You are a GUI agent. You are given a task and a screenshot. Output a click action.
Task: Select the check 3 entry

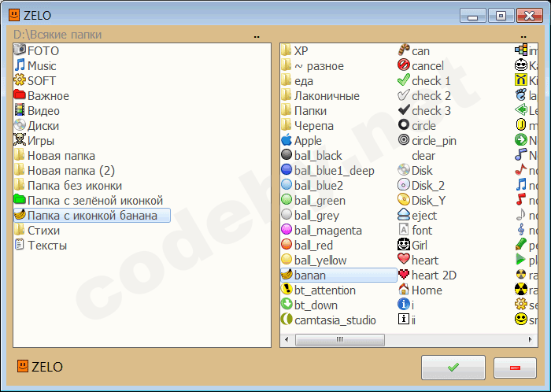tap(424, 111)
